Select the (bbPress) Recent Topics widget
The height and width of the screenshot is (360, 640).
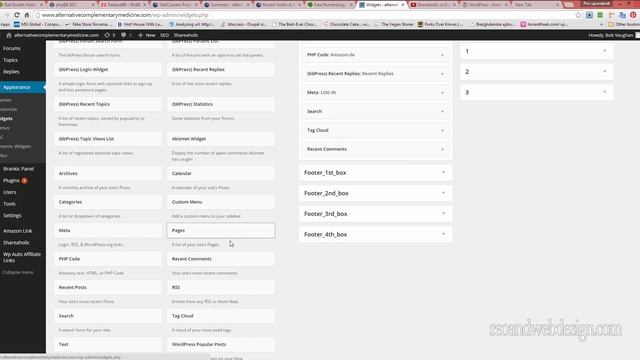click(108, 104)
